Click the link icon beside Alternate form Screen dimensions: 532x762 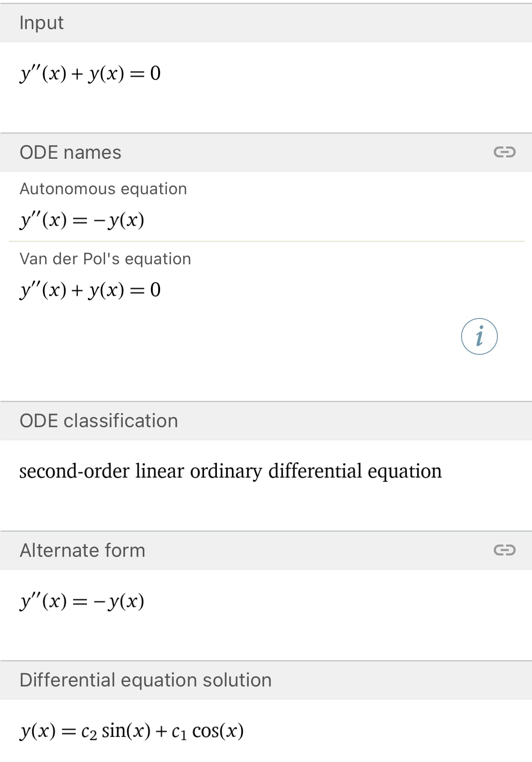click(504, 550)
